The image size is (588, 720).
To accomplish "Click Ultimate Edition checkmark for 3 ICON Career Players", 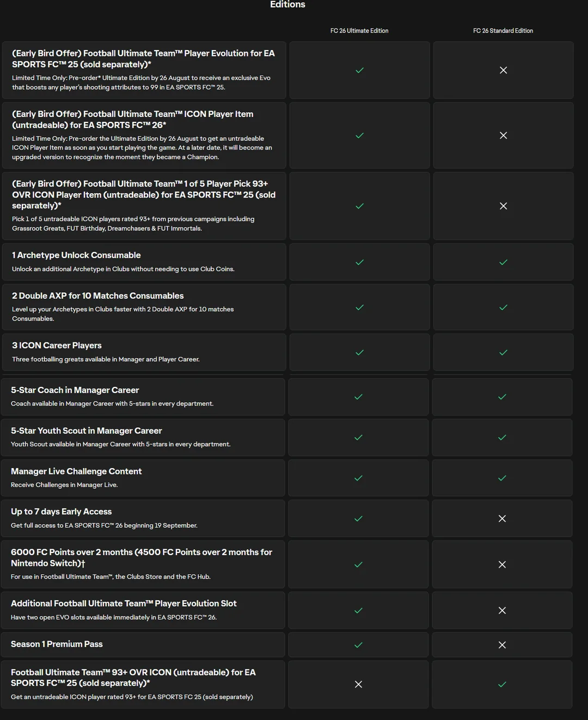I will [x=359, y=353].
